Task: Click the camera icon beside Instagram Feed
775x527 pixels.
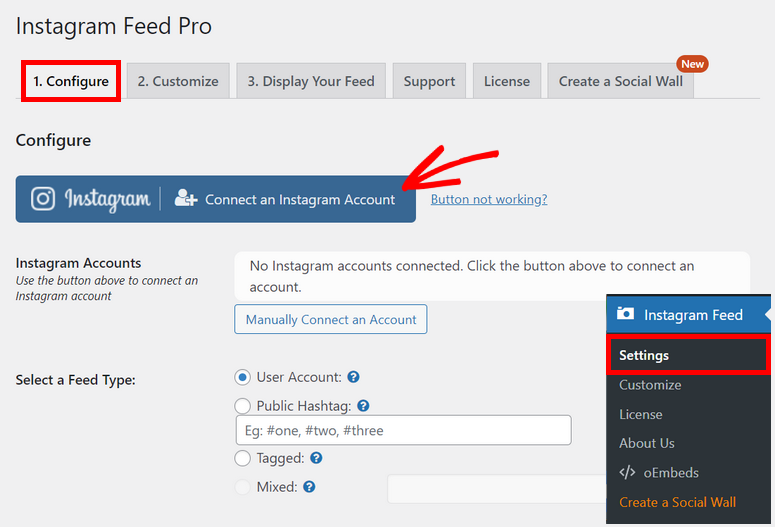Action: pyautogui.click(x=625, y=313)
